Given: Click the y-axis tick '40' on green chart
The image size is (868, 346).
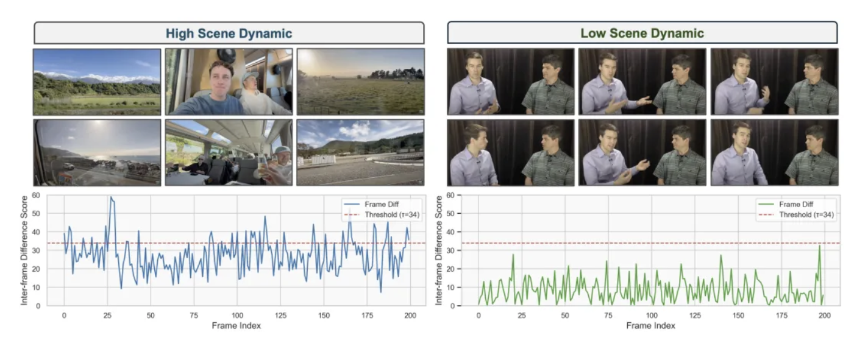Looking at the screenshot, I should point(450,232).
